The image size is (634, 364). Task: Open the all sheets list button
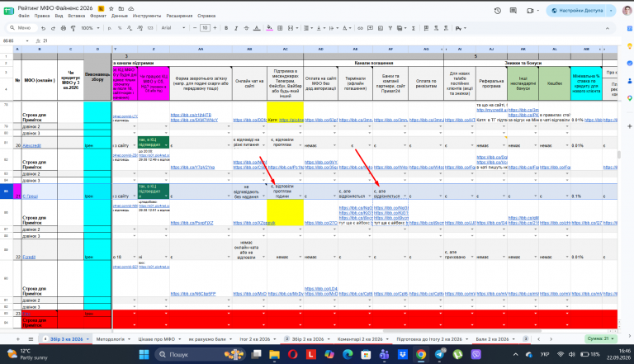tap(31, 339)
